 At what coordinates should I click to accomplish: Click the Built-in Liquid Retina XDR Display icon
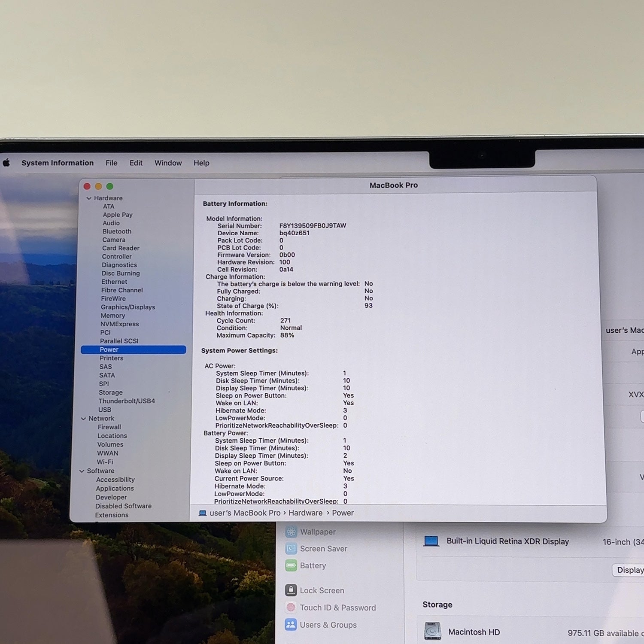(431, 541)
